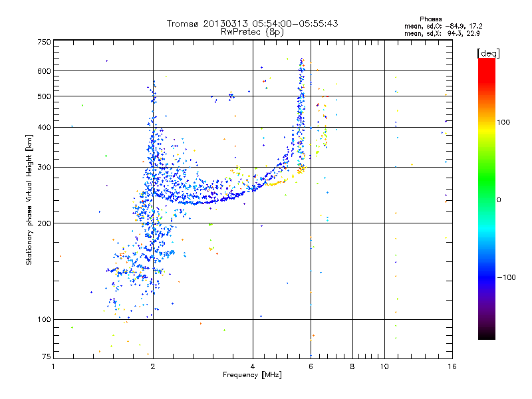Click the 16 frequency axis label
The height and width of the screenshot is (399, 532).
(x=452, y=366)
